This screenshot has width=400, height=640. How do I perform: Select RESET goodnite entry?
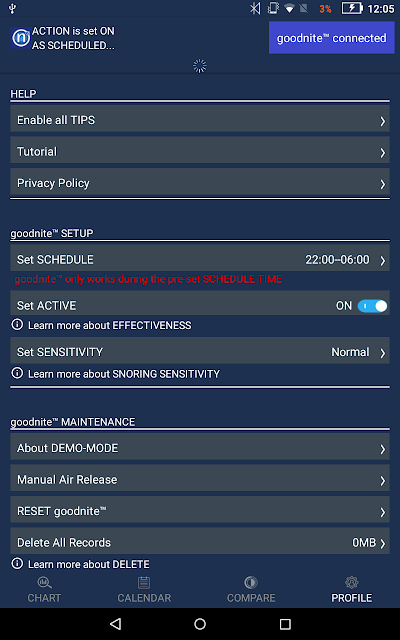pyautogui.click(x=200, y=511)
